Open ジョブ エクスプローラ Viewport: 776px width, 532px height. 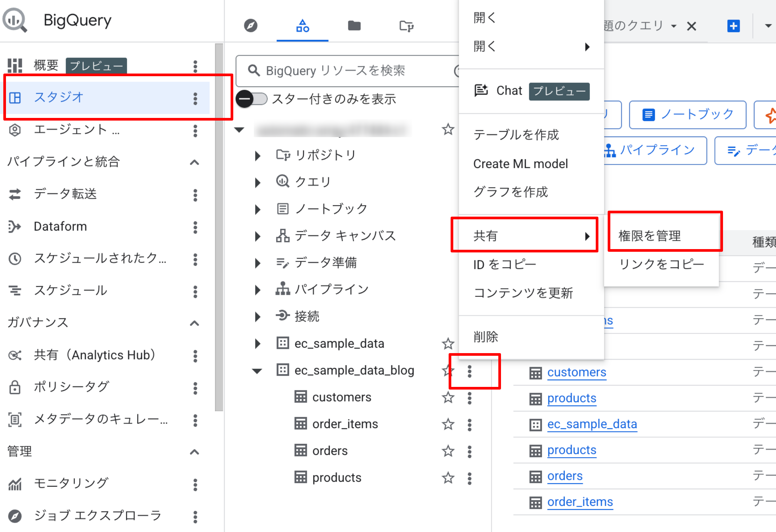tap(97, 515)
